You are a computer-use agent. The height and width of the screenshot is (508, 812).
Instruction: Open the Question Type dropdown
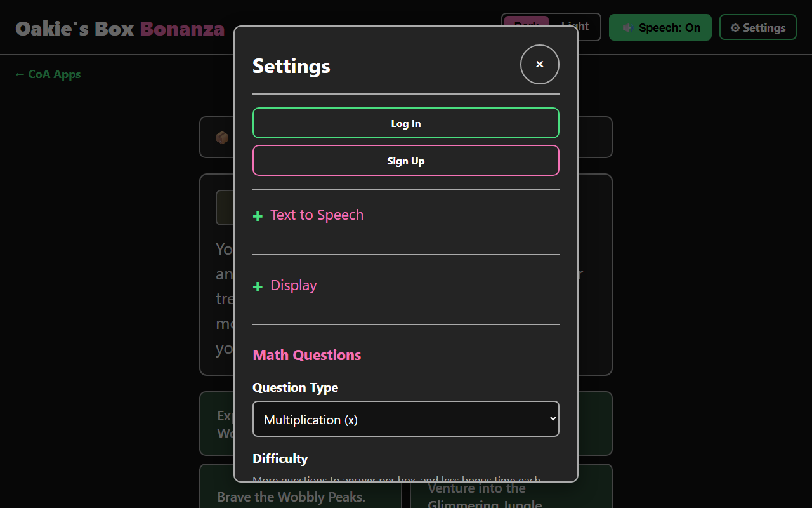(x=406, y=419)
